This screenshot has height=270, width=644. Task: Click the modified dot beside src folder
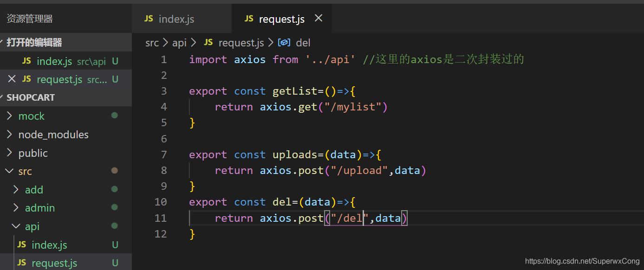tap(114, 171)
